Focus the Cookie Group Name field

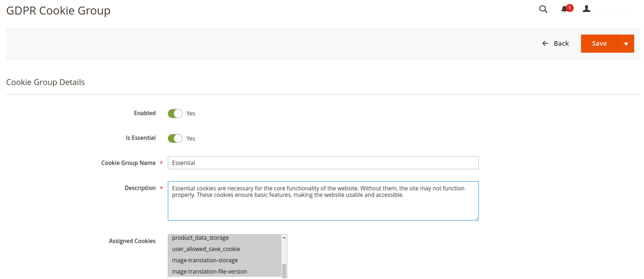coord(323,163)
